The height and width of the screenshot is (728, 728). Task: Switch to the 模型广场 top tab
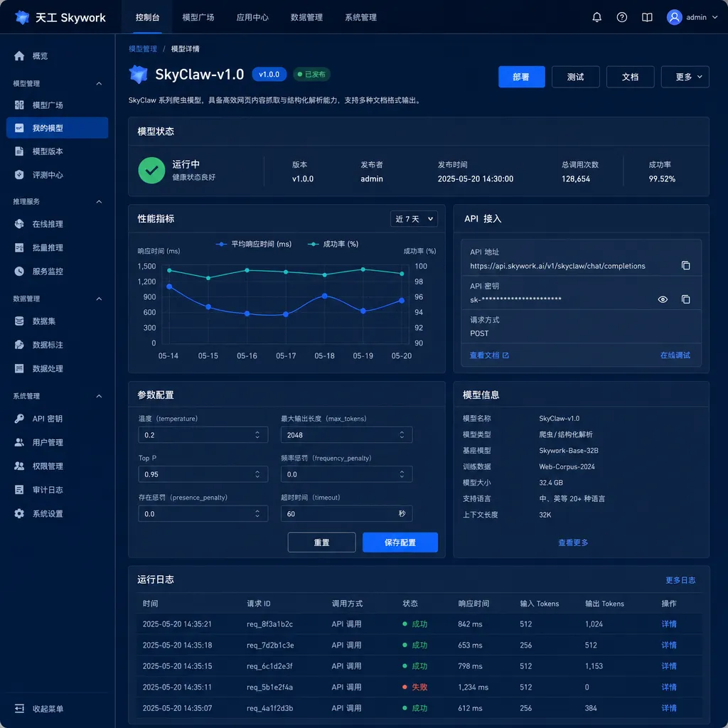pos(198,17)
